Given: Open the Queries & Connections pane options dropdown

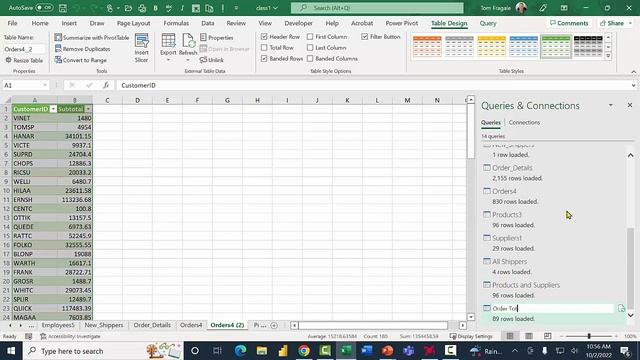Looking at the screenshot, I should tap(611, 105).
